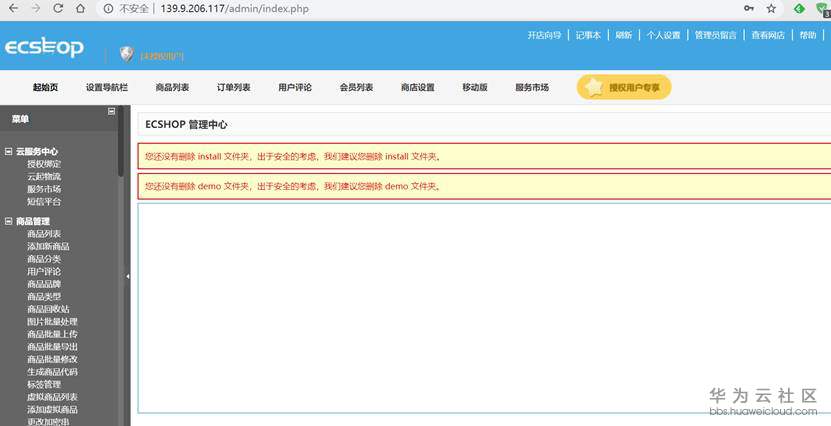The height and width of the screenshot is (426, 831).
Task: Open 添加虚拟商品 in sidebar
Action: [52, 410]
